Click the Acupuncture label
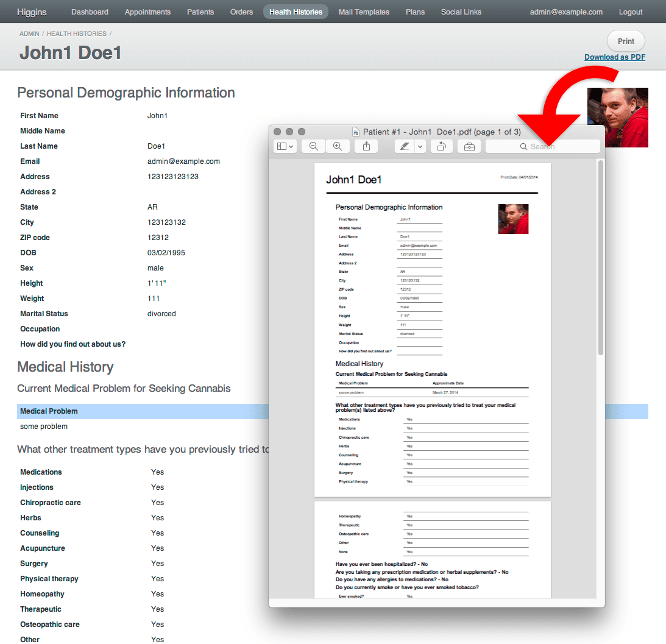Viewport: 666px width, 644px height. 43,548
